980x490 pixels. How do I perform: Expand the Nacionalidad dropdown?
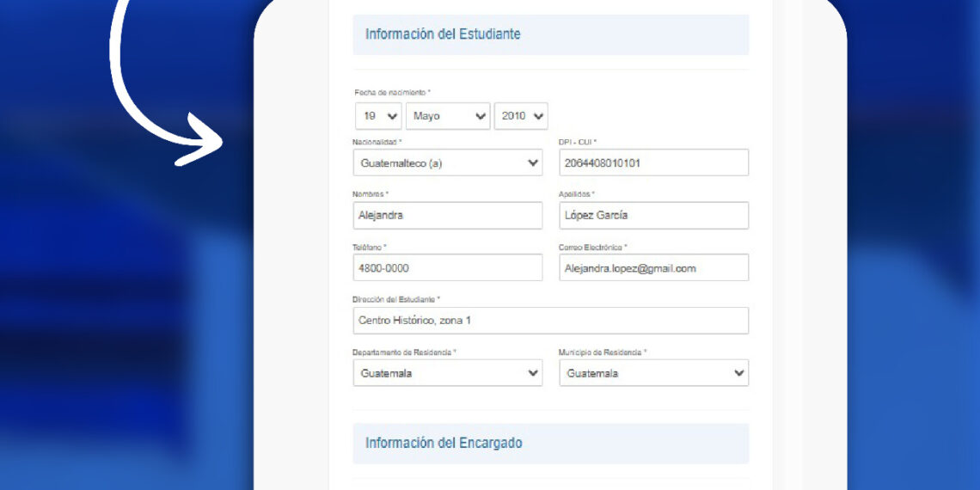tap(447, 162)
